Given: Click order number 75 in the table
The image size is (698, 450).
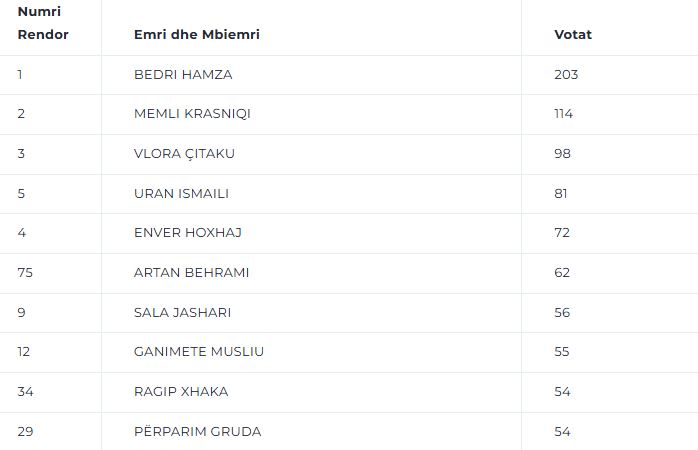Looking at the screenshot, I should click(x=25, y=272).
